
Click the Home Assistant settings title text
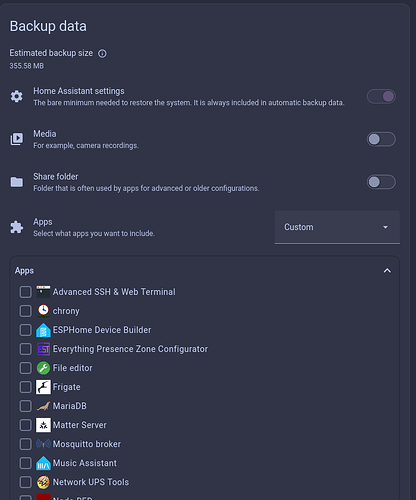[79, 91]
